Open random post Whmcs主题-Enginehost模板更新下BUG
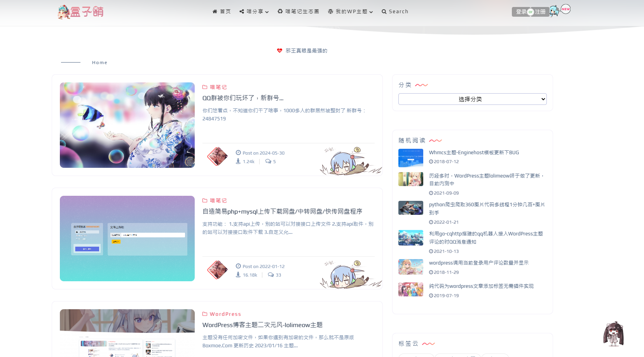Screen dimensions: 644x357 click(474, 153)
